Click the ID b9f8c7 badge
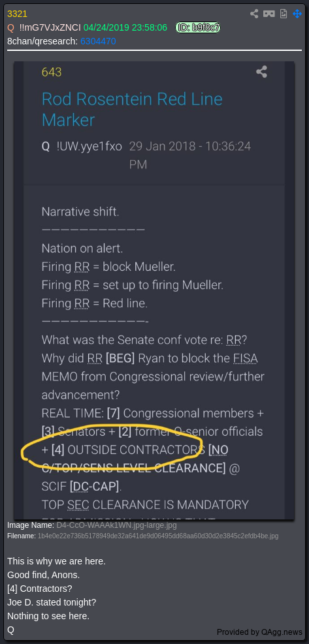Screen dimensions: 309x644 point(198,27)
